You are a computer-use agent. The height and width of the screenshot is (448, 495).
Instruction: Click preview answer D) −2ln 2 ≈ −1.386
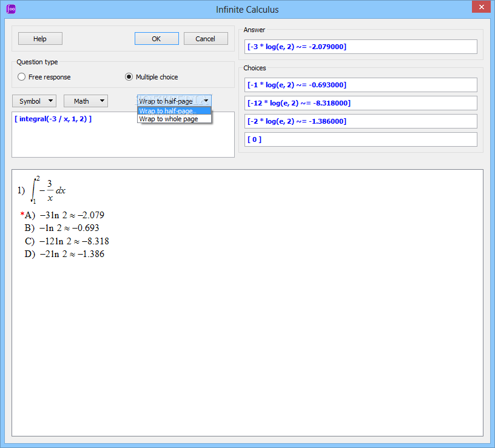(64, 254)
